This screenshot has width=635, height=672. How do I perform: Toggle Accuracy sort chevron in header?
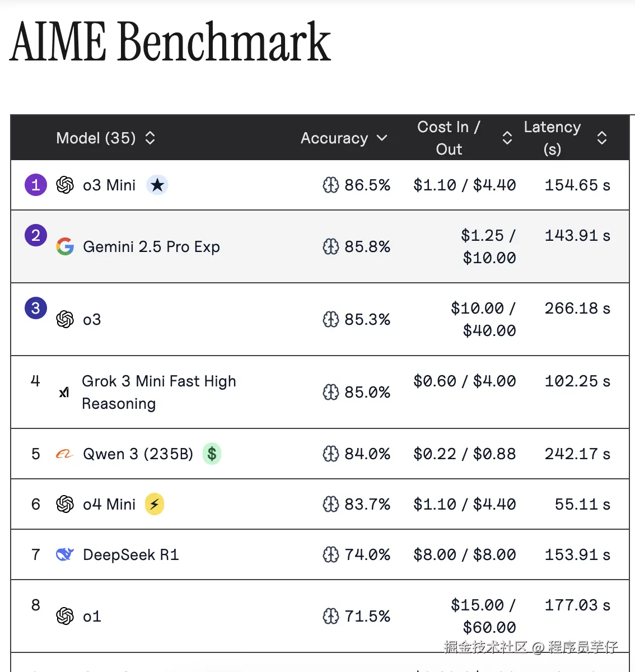[382, 138]
